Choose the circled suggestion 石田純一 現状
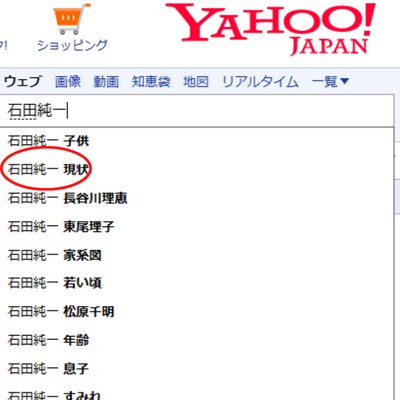400x400 pixels. pyautogui.click(x=197, y=170)
